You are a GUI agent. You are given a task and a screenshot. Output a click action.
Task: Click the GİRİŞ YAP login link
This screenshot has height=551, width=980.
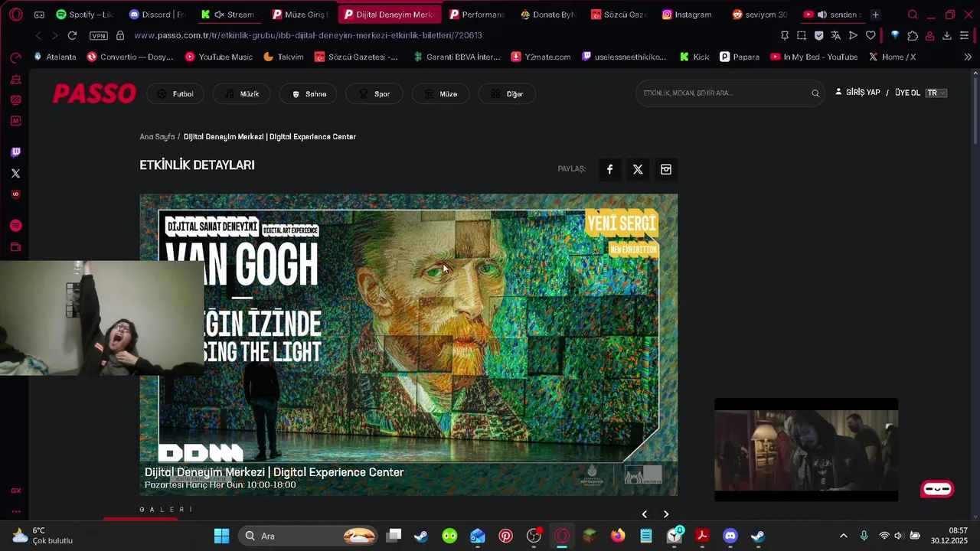(x=857, y=93)
